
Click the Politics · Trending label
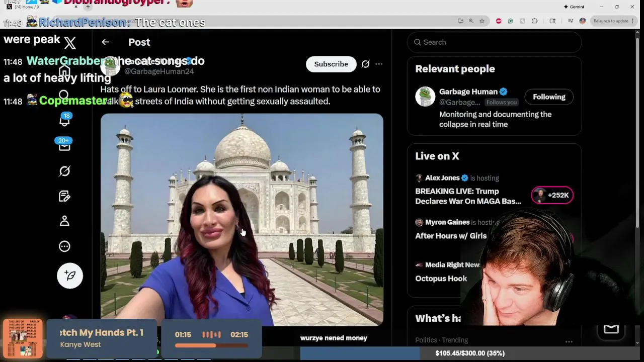click(x=441, y=340)
